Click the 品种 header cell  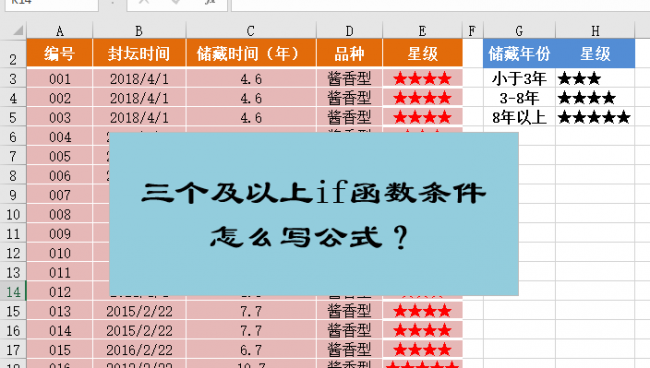[349, 53]
